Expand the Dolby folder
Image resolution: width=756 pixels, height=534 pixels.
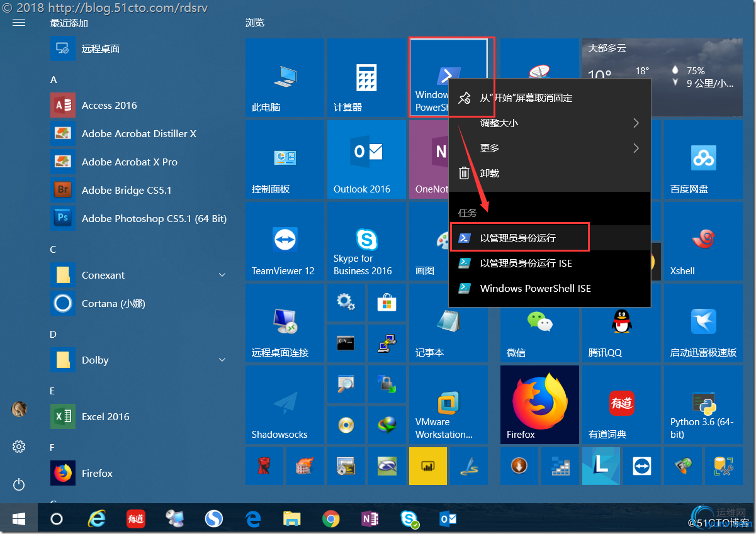click(x=222, y=360)
